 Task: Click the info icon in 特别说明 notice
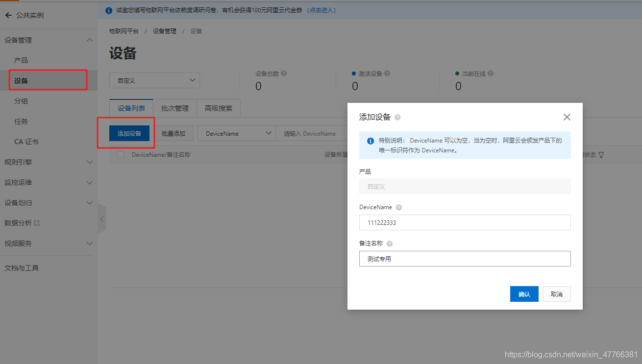click(370, 141)
